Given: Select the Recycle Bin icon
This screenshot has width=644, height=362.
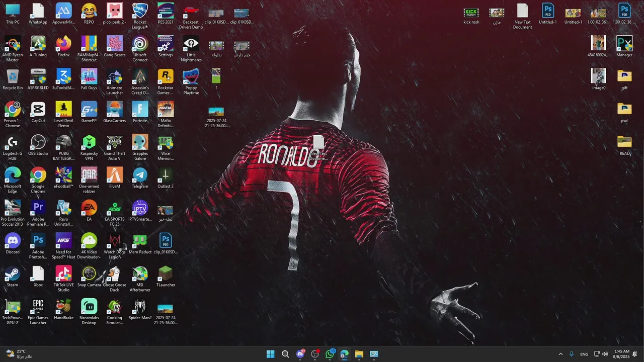Looking at the screenshot, I should click(x=13, y=79).
